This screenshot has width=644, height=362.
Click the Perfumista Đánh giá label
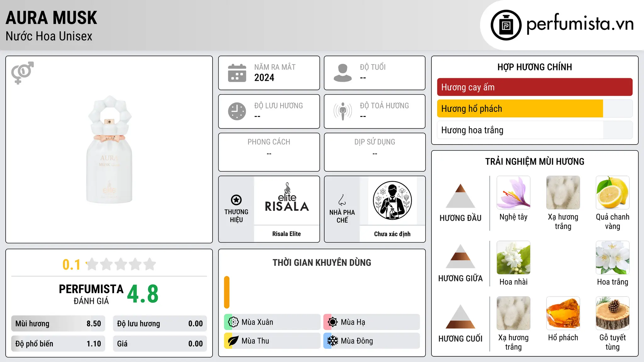coord(91,294)
